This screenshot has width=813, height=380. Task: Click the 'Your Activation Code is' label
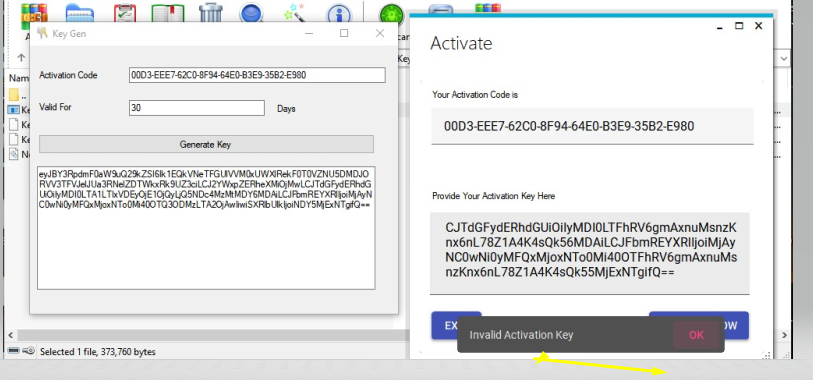[x=475, y=95]
